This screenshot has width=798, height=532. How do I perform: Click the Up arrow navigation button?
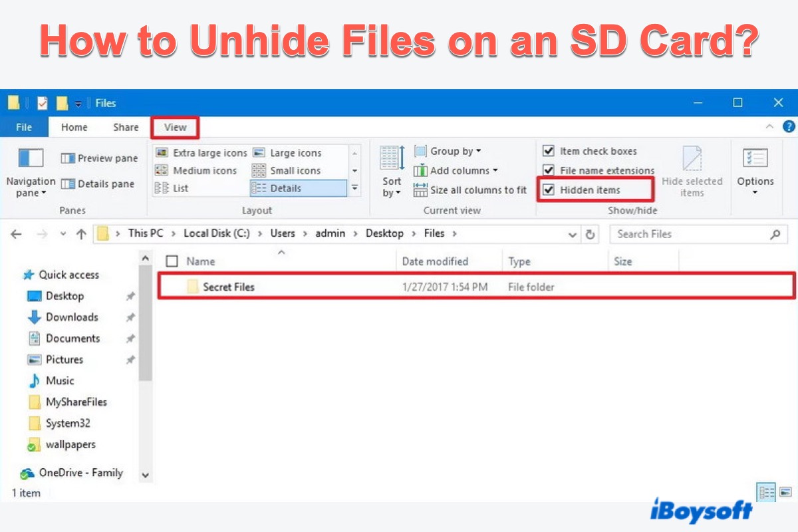[x=81, y=234]
